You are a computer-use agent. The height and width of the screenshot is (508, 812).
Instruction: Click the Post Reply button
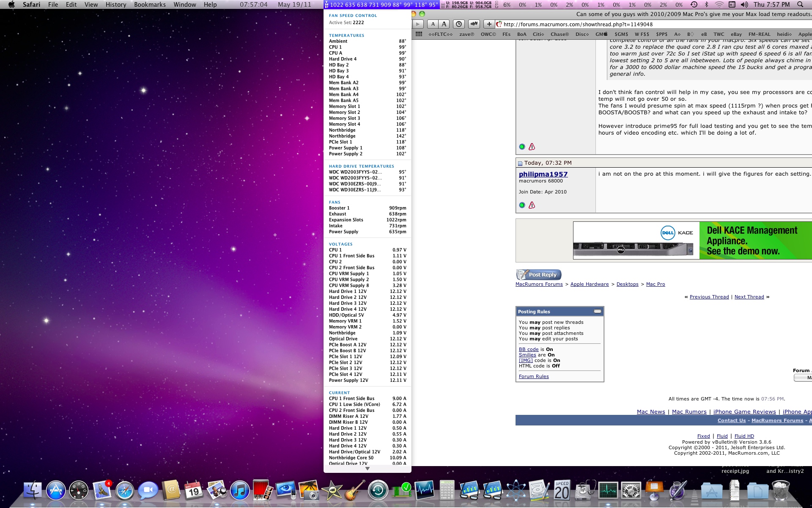[539, 275]
